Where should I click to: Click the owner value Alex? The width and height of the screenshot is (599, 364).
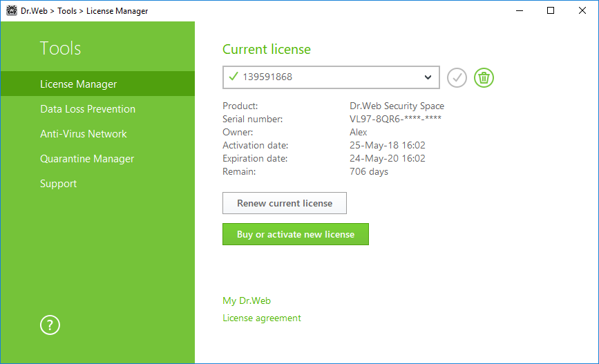pyautogui.click(x=359, y=132)
